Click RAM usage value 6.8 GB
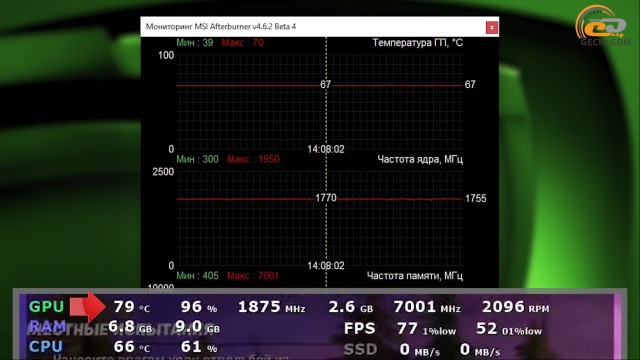640x360 pixels. (x=130, y=327)
